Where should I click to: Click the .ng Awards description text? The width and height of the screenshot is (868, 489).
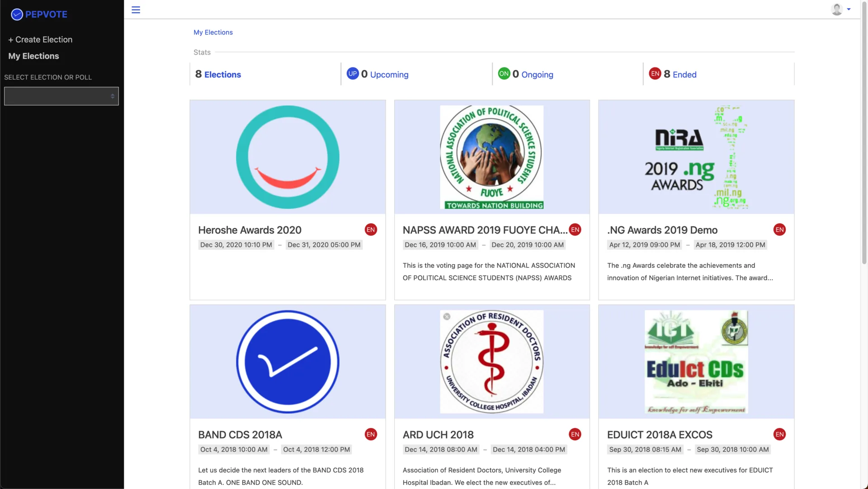[690, 272]
